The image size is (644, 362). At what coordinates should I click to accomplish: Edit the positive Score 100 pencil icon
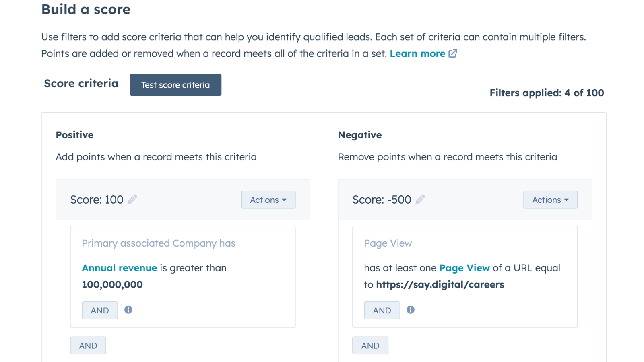coord(132,200)
